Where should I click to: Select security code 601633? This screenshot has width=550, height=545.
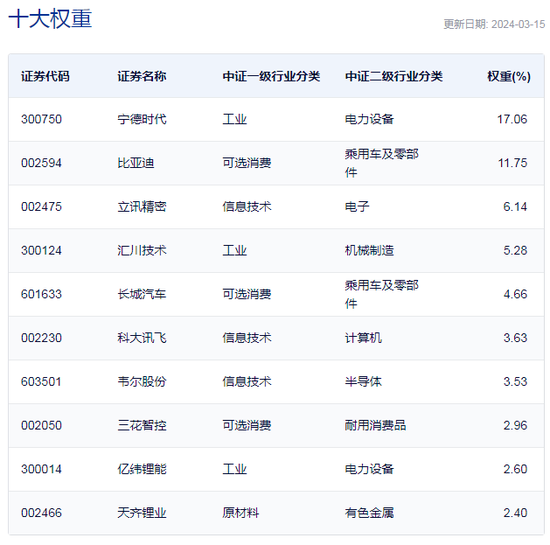coord(41,294)
